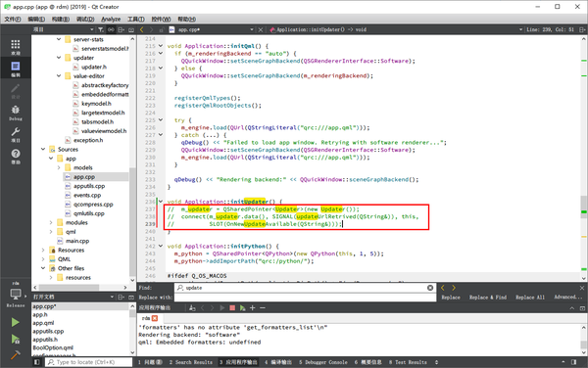Close the project side panel
This screenshot has width=588, height=368.
click(131, 29)
